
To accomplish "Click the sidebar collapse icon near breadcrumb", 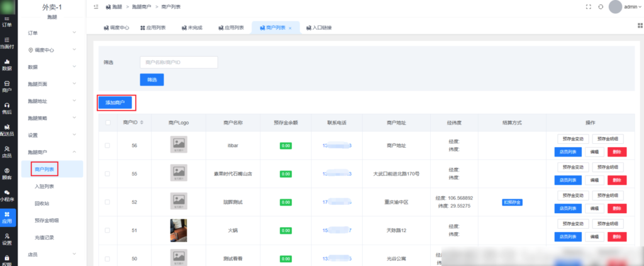I will point(96,6).
